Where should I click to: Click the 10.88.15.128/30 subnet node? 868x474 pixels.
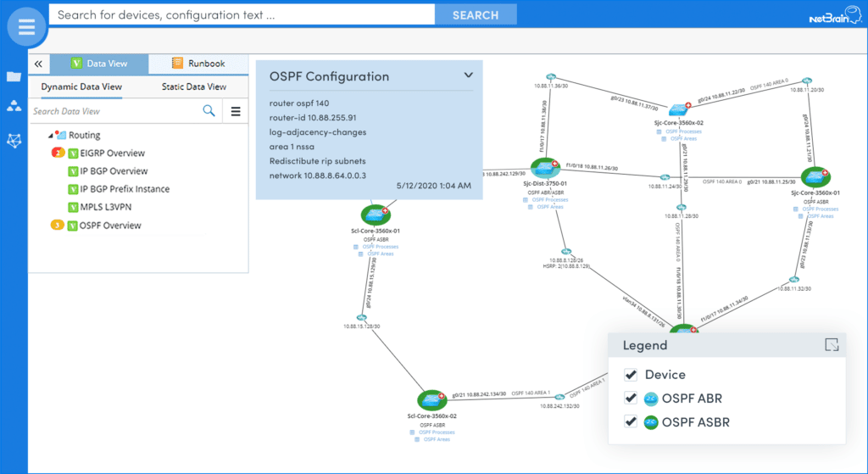point(361,318)
